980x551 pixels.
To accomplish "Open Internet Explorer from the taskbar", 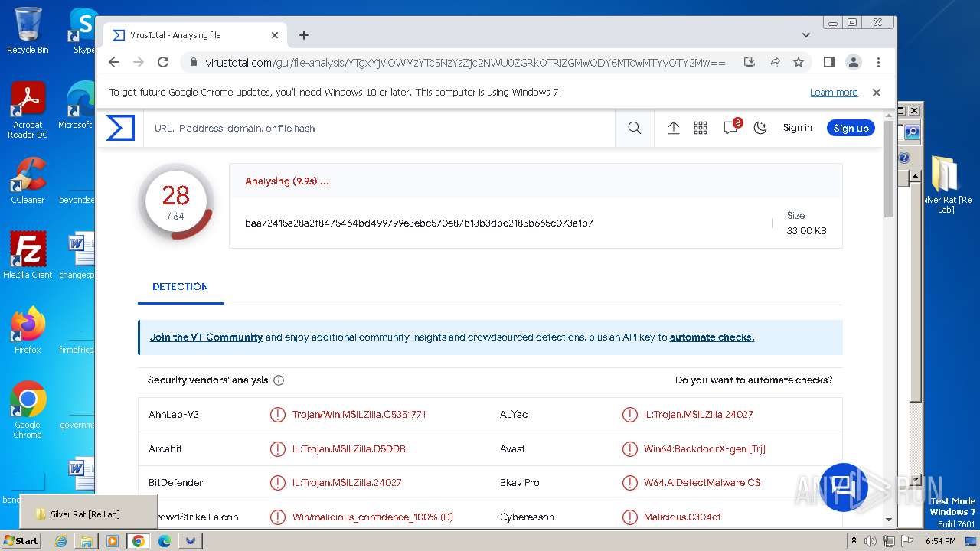I will [x=60, y=541].
